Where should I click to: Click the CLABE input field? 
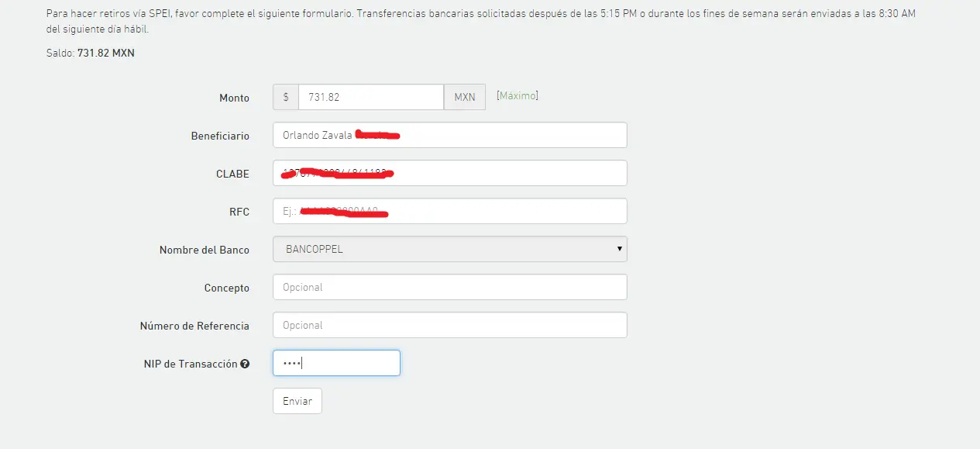[x=450, y=173]
